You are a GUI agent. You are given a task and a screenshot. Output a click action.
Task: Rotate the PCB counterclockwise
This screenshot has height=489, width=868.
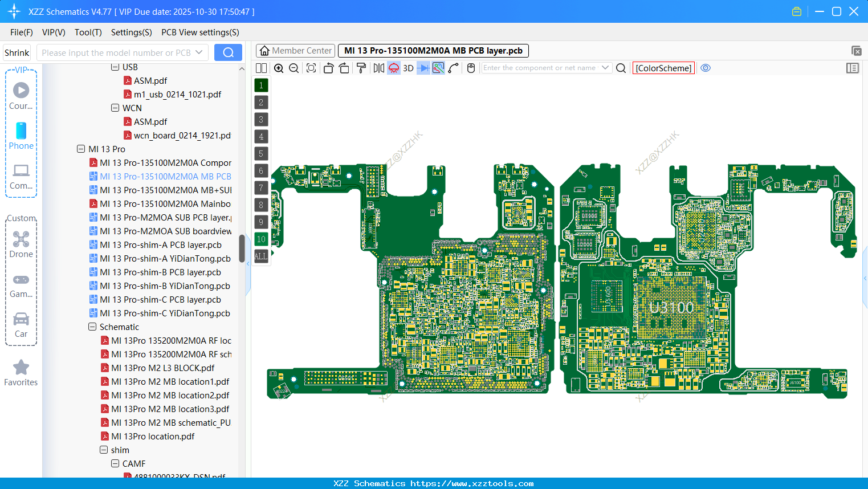[x=329, y=68]
